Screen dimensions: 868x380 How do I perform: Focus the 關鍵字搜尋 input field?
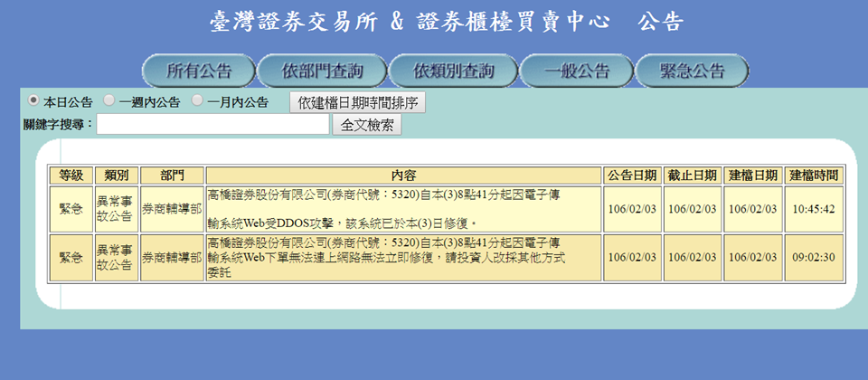pos(213,125)
